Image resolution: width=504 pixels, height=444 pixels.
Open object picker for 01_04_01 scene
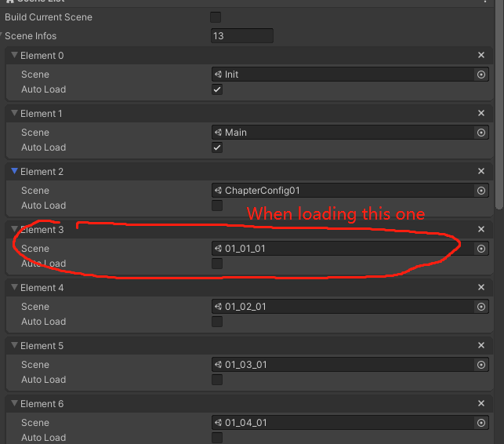point(481,423)
